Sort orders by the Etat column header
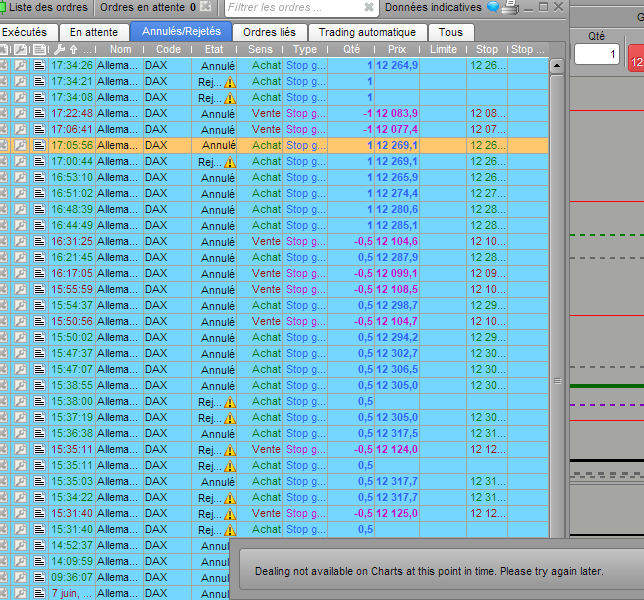Image resolution: width=644 pixels, height=600 pixels. point(213,49)
